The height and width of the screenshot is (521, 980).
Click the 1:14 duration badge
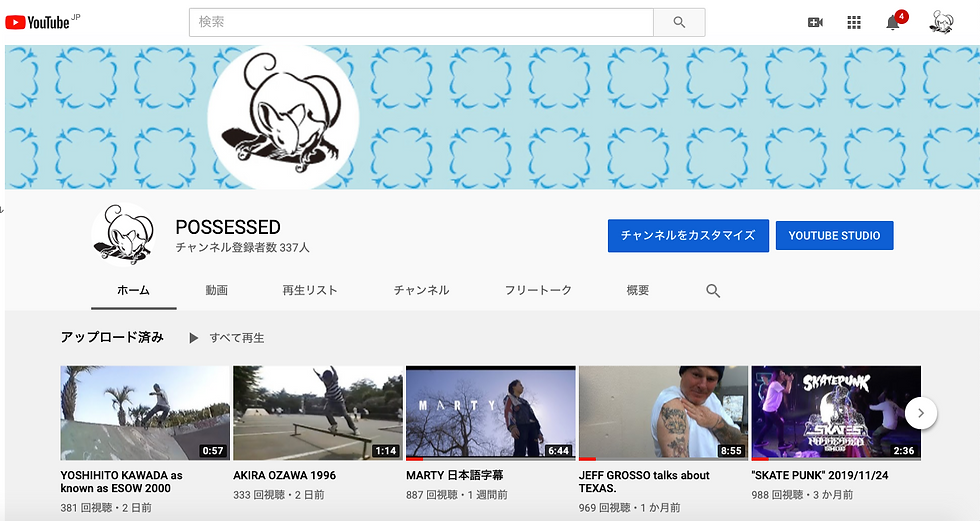pyautogui.click(x=386, y=450)
